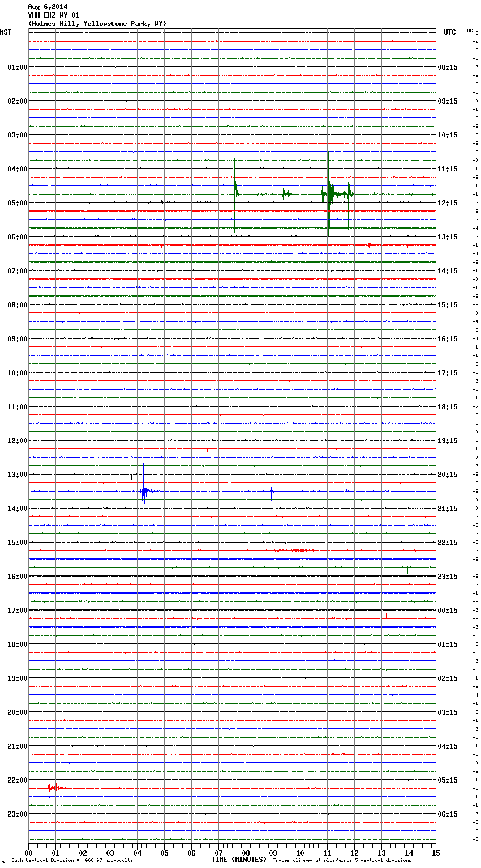Select the "02:00" MST hour label
This screenshot has height=868, width=481.
point(18,101)
